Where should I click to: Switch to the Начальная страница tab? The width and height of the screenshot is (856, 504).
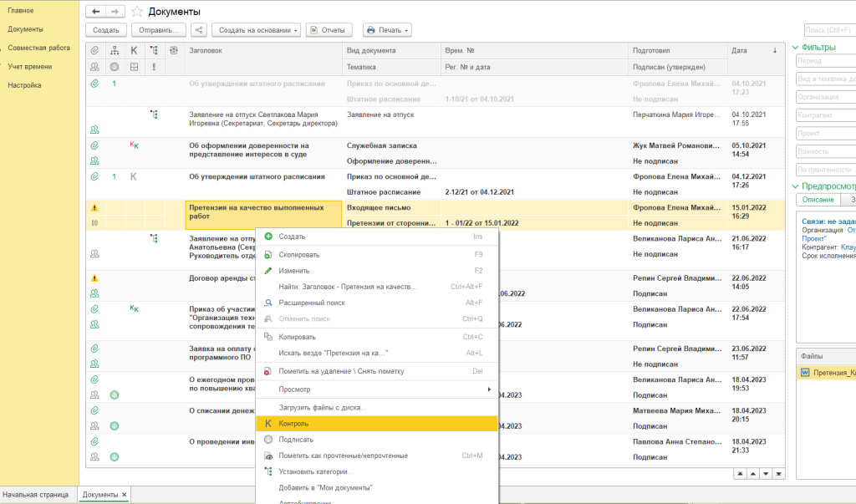point(36,495)
